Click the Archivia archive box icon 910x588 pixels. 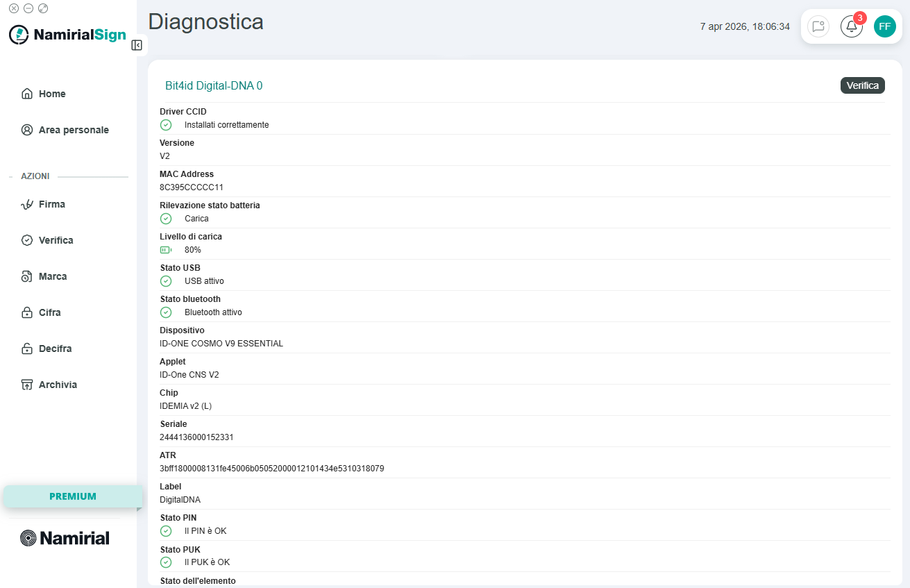tap(27, 385)
